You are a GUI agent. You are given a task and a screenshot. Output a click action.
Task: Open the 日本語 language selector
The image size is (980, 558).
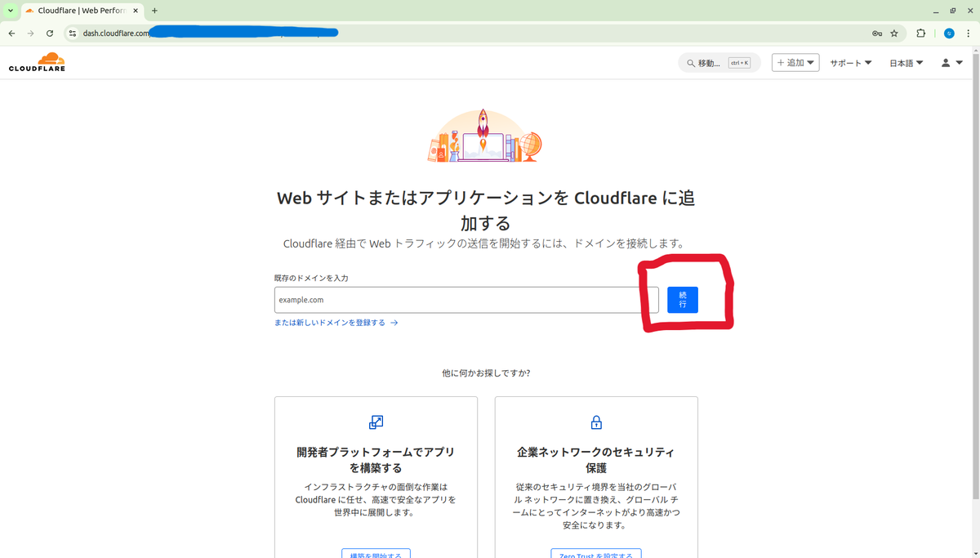tap(906, 63)
